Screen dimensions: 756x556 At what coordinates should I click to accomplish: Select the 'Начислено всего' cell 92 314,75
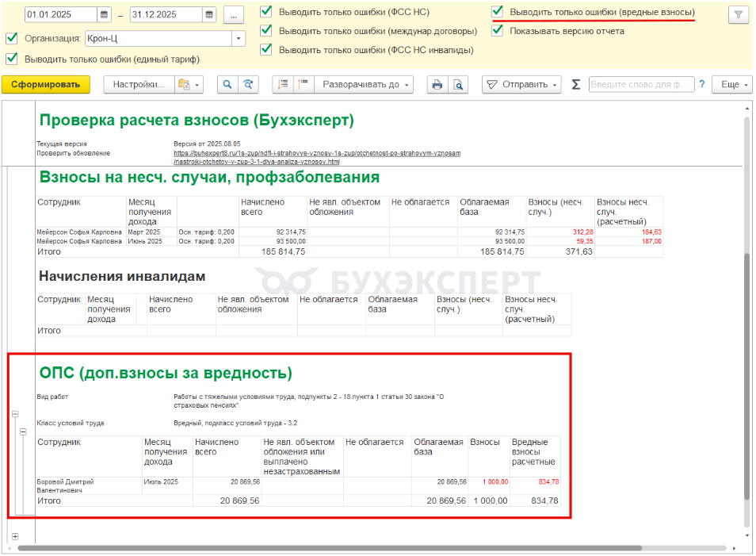(x=291, y=232)
